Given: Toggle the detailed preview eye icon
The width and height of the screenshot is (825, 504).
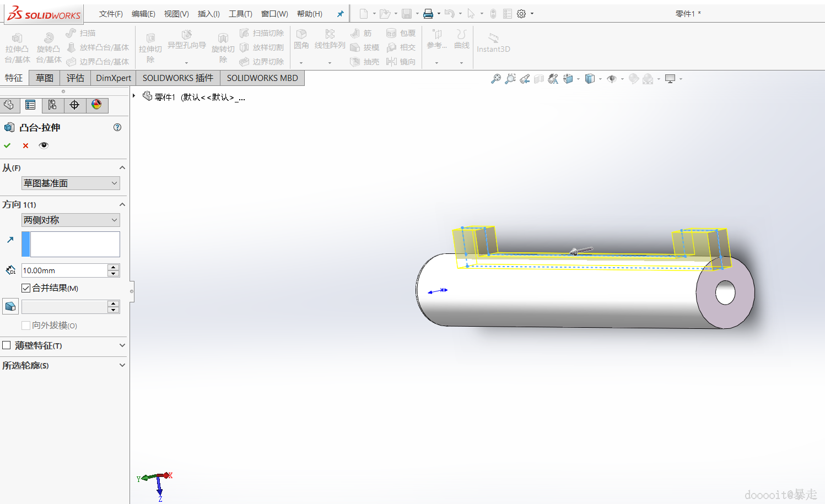Looking at the screenshot, I should (x=44, y=145).
